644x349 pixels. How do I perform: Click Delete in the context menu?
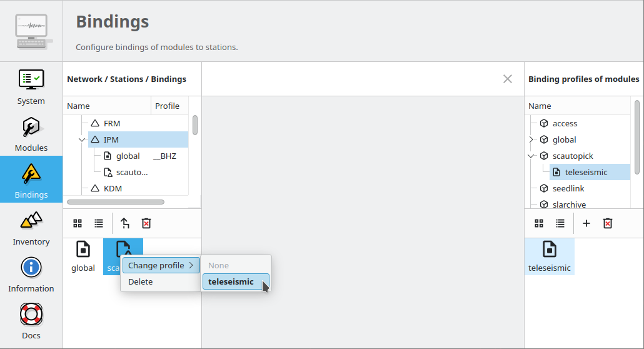pyautogui.click(x=141, y=282)
